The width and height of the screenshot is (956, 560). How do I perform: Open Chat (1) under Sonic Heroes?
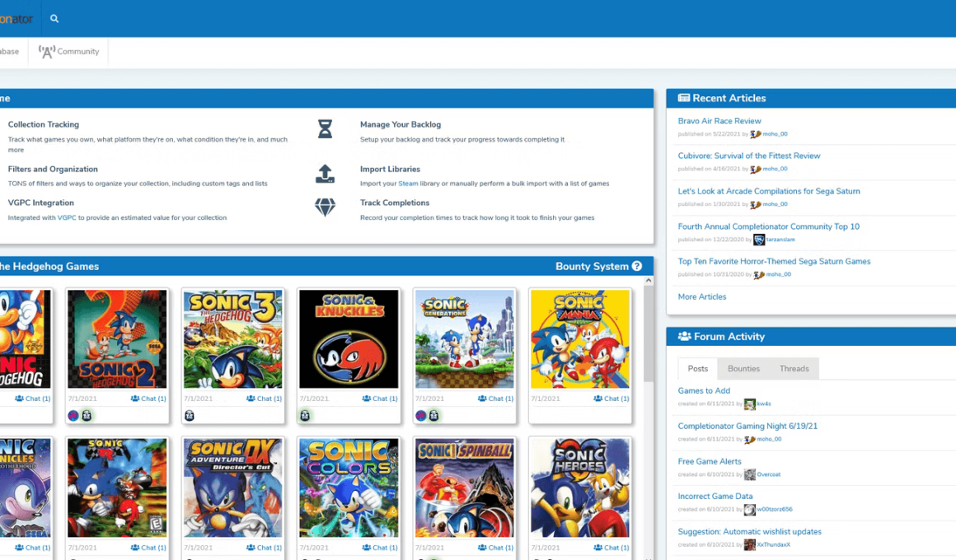click(612, 548)
